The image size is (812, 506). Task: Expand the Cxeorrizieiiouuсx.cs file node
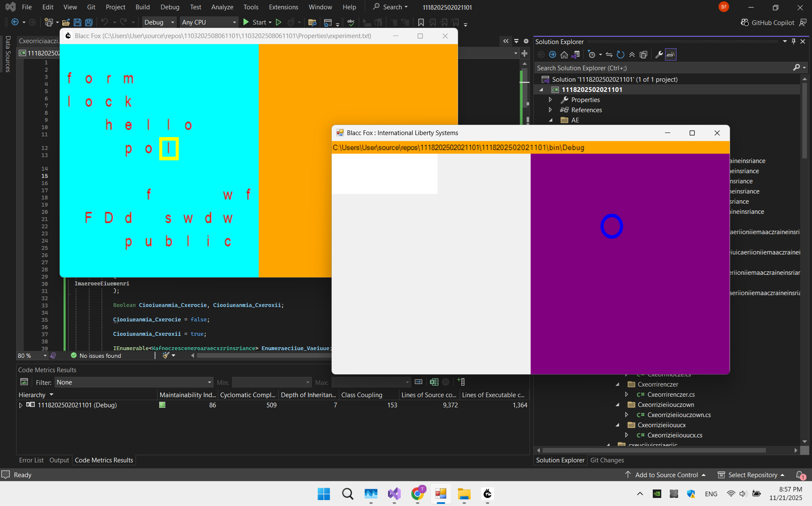(626, 435)
